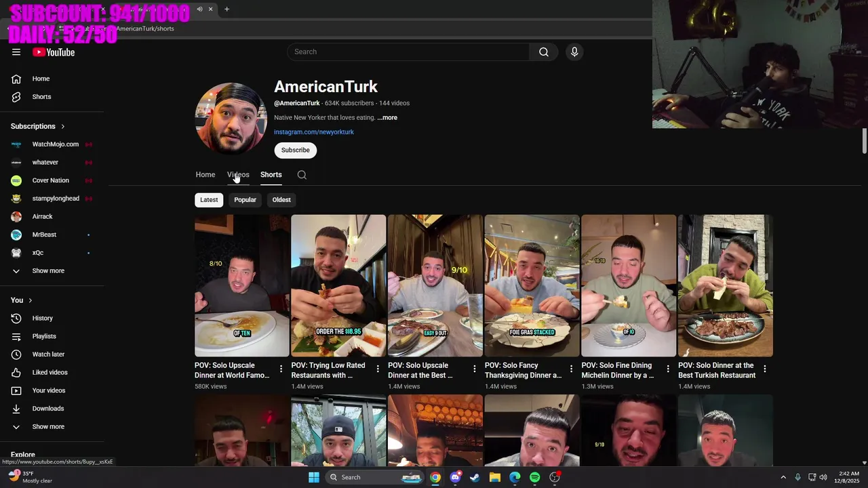This screenshot has height=488, width=868.
Task: Play 'Best Turkish Restaurant' short thumbnail
Action: 726,286
